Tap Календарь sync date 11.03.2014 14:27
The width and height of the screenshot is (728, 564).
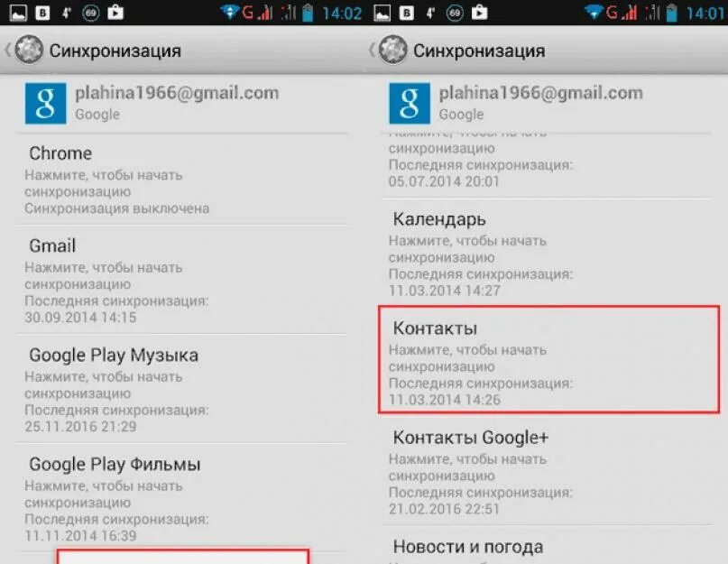click(x=445, y=291)
